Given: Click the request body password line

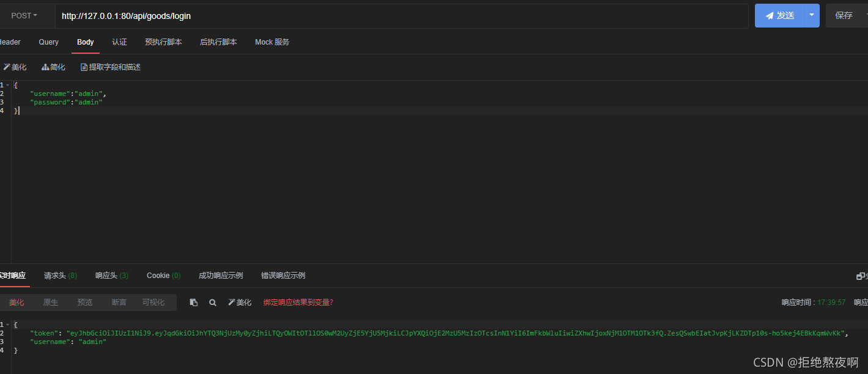Looking at the screenshot, I should click(66, 102).
